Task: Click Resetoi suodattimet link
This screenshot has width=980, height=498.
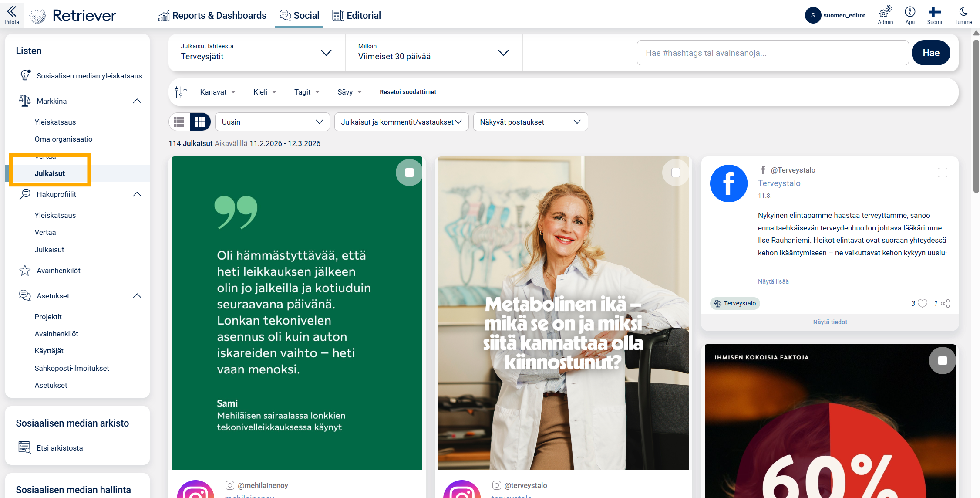Action: point(408,92)
